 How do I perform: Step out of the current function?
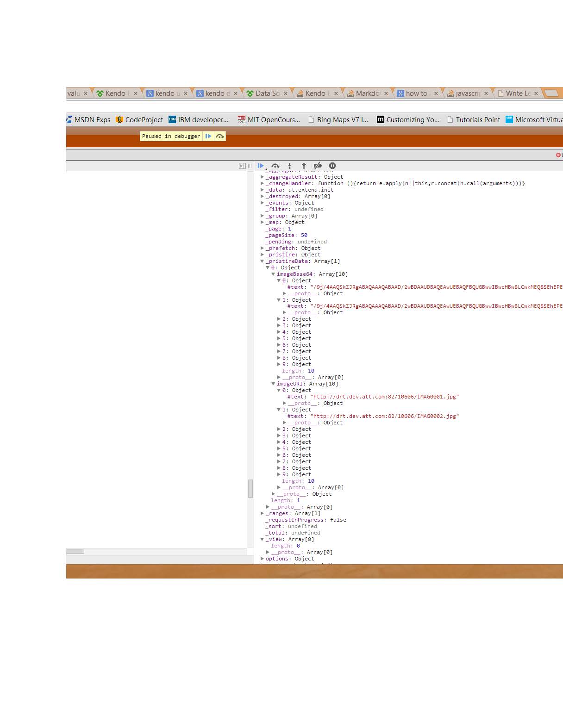(304, 166)
